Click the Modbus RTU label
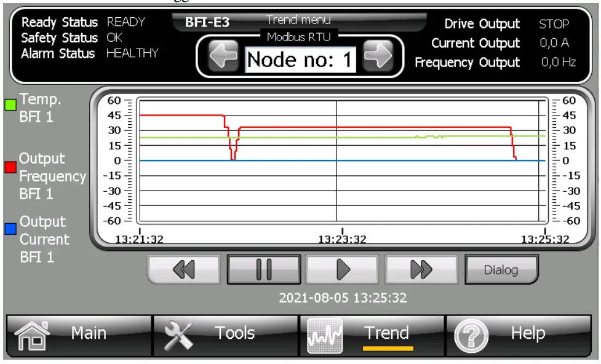This screenshot has height=364, width=601. (298, 37)
